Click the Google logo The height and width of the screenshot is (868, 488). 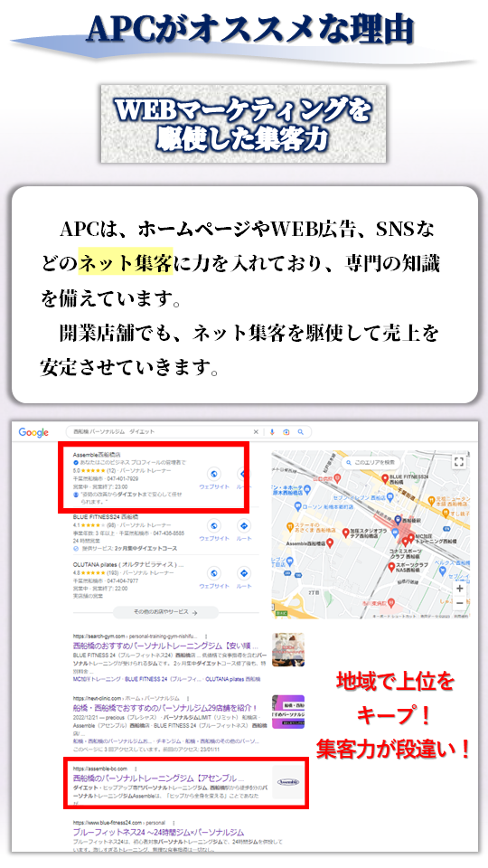33,432
